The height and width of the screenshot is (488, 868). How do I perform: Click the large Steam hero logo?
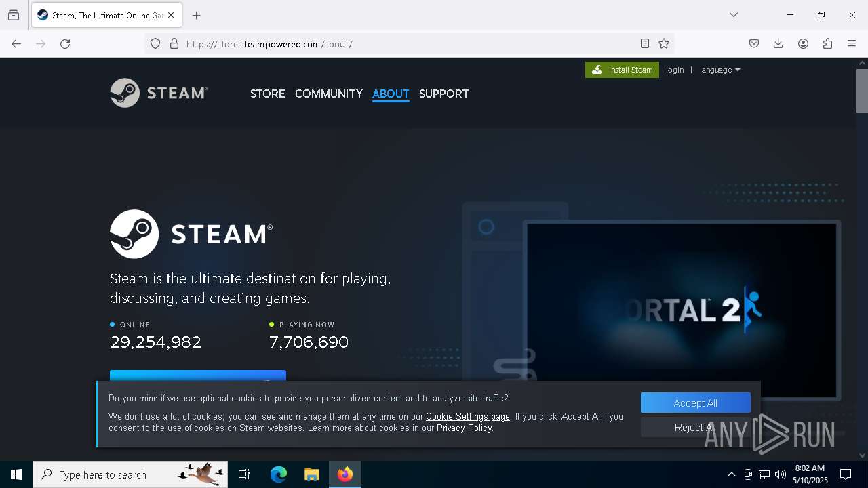pyautogui.click(x=191, y=234)
